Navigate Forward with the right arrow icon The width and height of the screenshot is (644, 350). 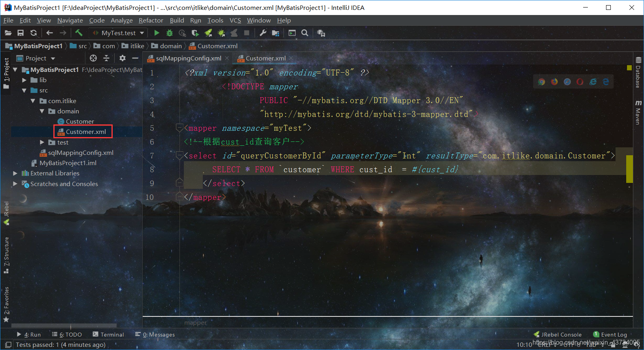(x=63, y=33)
